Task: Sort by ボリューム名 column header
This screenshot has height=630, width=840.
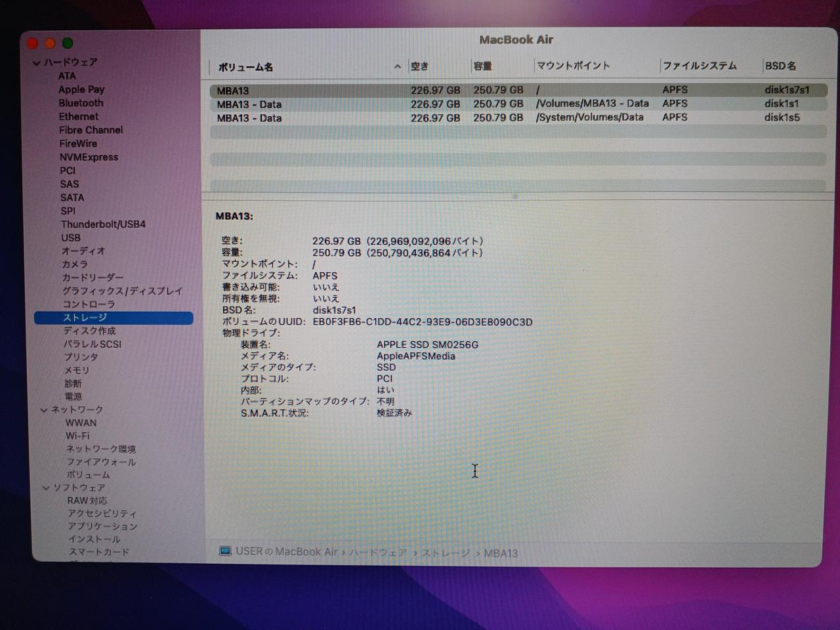Action: click(x=245, y=67)
